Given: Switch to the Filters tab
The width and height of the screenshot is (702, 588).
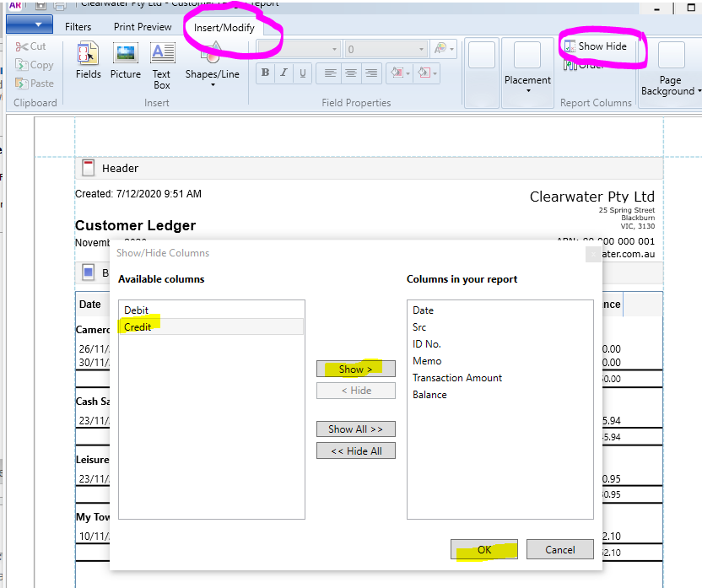Looking at the screenshot, I should tap(78, 27).
